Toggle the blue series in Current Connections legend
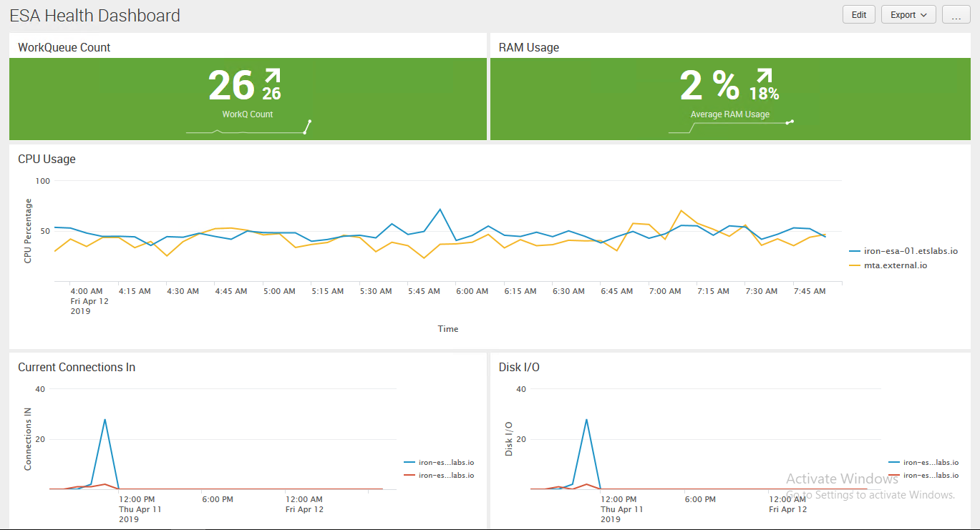The width and height of the screenshot is (980, 530). [440, 462]
